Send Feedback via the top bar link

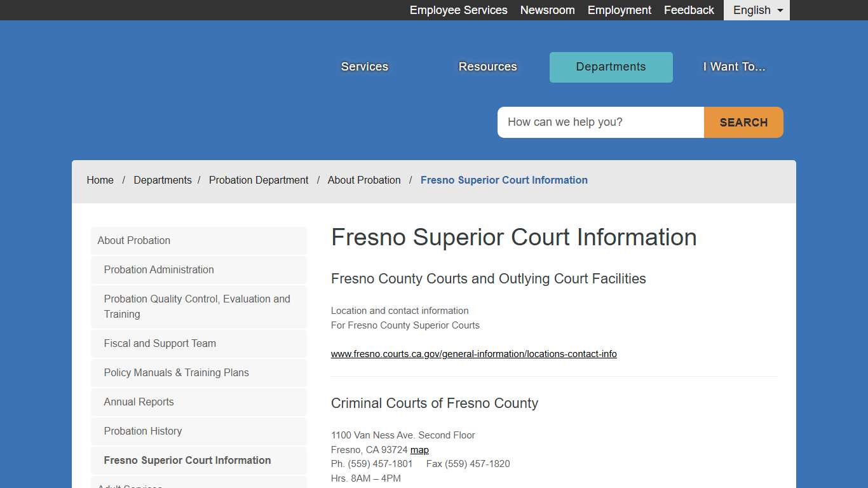(689, 10)
